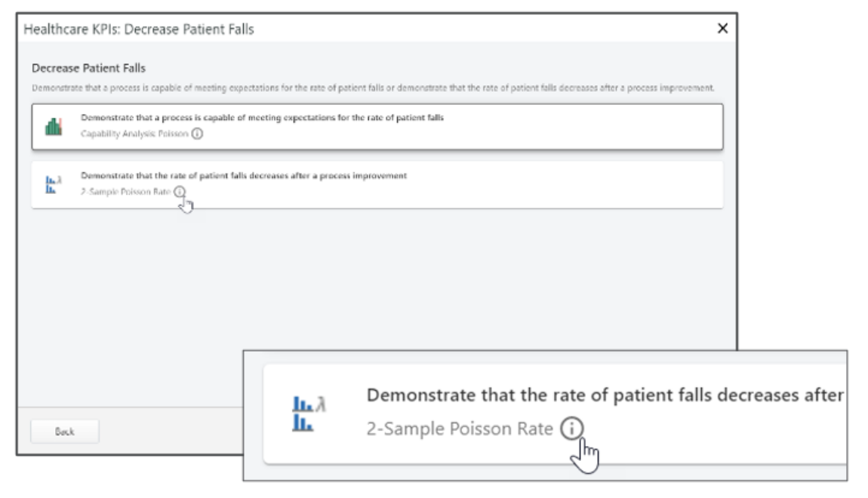Click the 'Decrease Patient Falls' section heading

(88, 68)
